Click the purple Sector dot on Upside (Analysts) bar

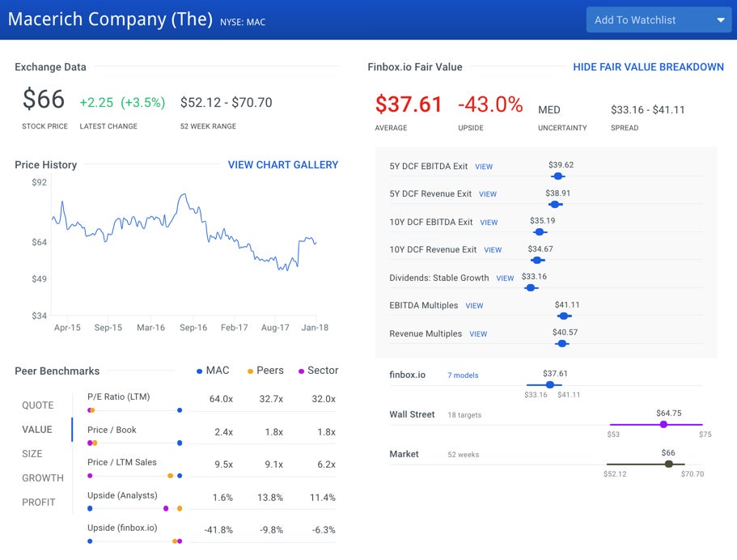[x=166, y=508]
